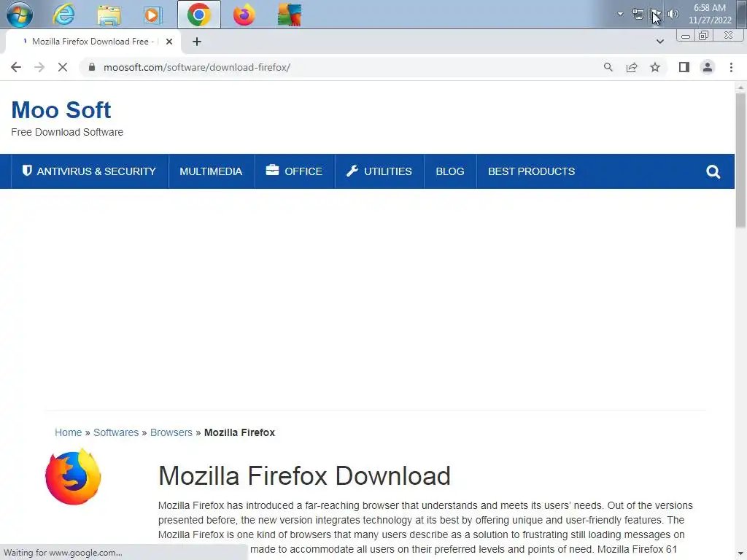The width and height of the screenshot is (747, 560).
Task: Follow the Softwares breadcrumb link
Action: point(116,432)
